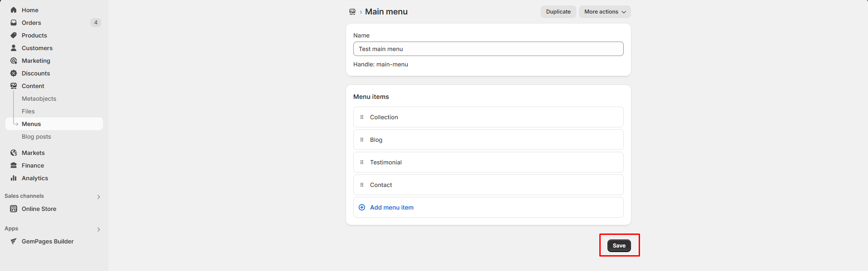
Task: Click the drag handle next to Testimonial
Action: (x=362, y=162)
